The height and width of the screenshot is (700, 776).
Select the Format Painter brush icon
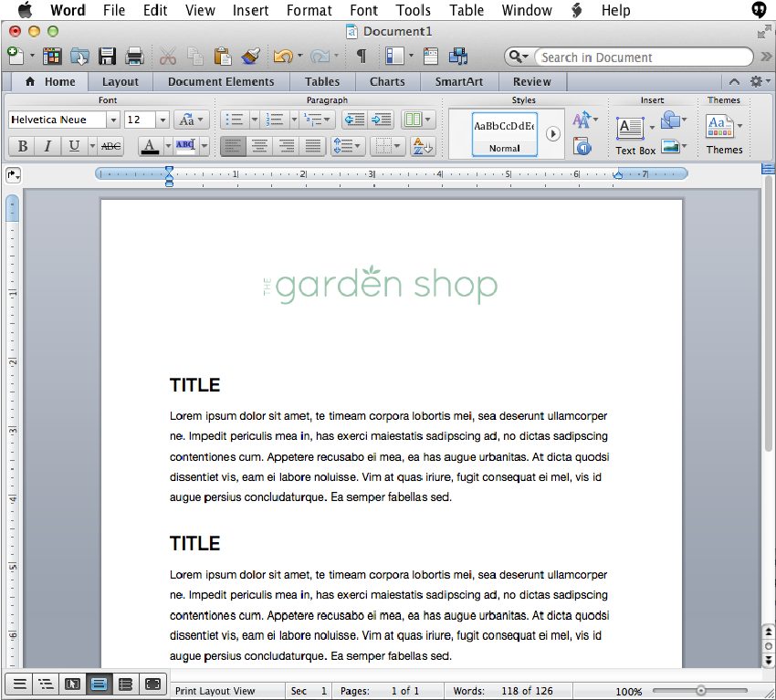pyautogui.click(x=252, y=56)
